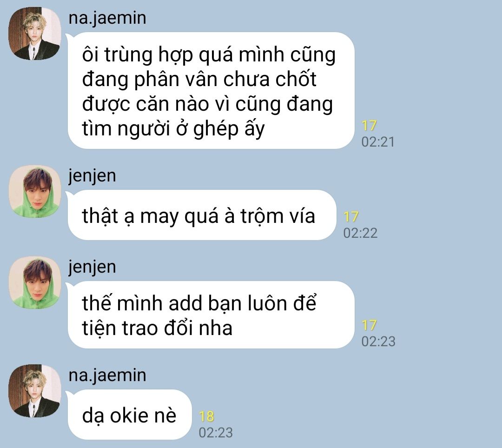Tap the unread count 17 beside 'tiện trao đổi nha'

point(369,325)
